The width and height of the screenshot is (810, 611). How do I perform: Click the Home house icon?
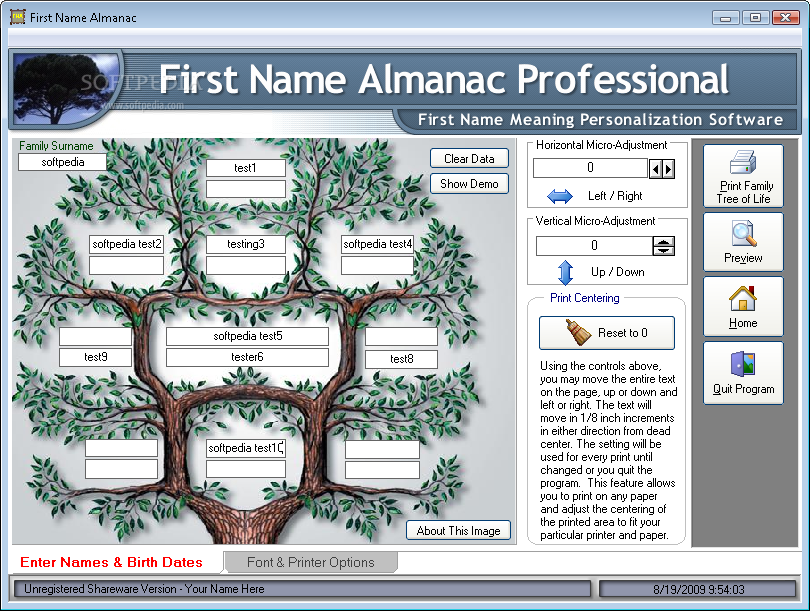(743, 299)
